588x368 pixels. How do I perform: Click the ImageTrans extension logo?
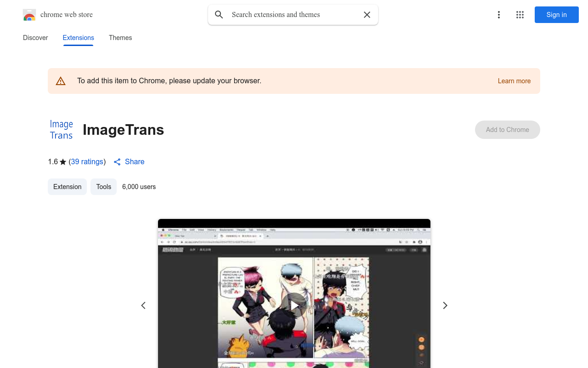point(62,130)
